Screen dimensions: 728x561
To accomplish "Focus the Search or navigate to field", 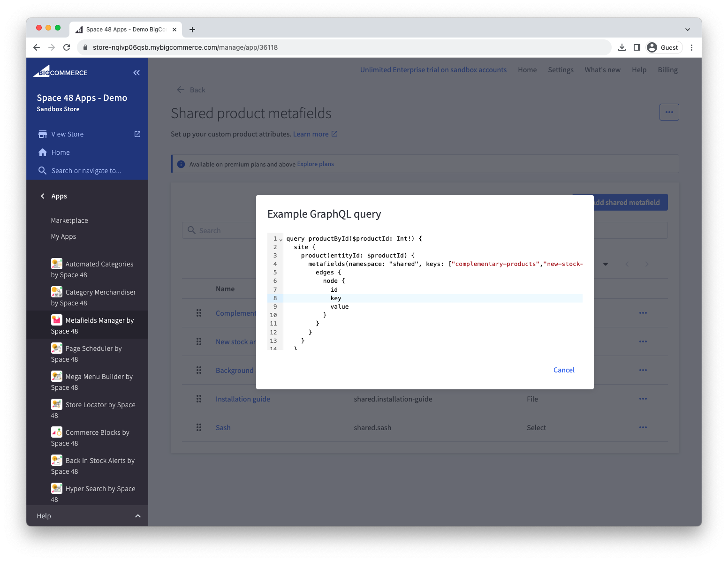I will tap(87, 171).
